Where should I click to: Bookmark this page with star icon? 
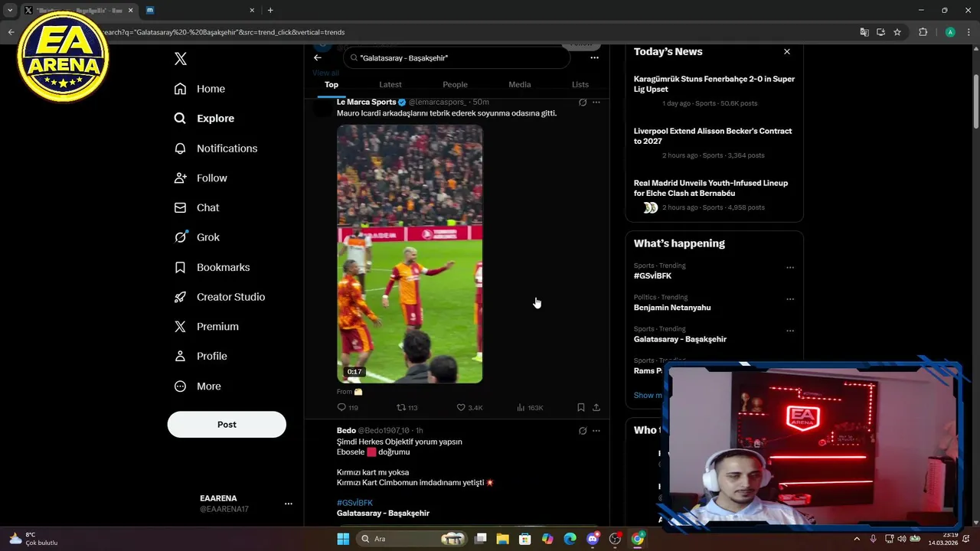coord(897,32)
